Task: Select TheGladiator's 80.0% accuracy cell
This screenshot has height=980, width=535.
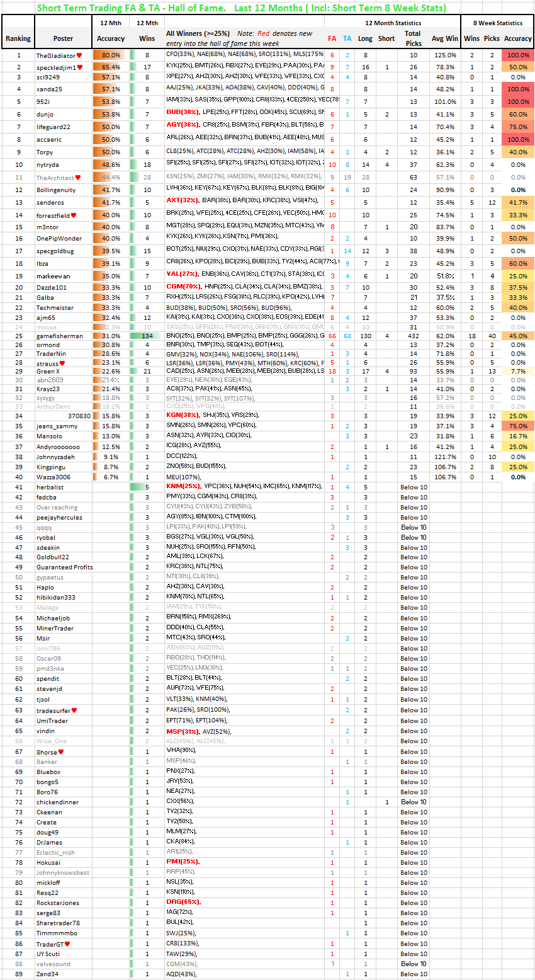Action: pyautogui.click(x=110, y=55)
